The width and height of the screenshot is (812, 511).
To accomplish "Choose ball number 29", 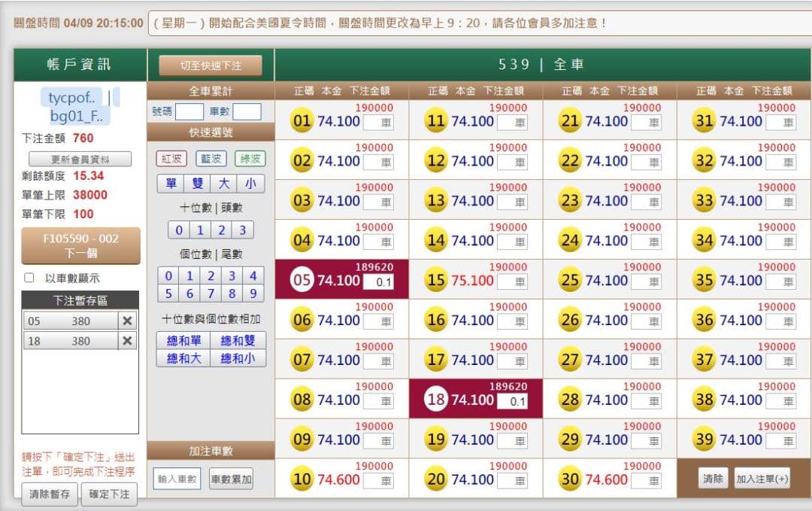I will [570, 439].
